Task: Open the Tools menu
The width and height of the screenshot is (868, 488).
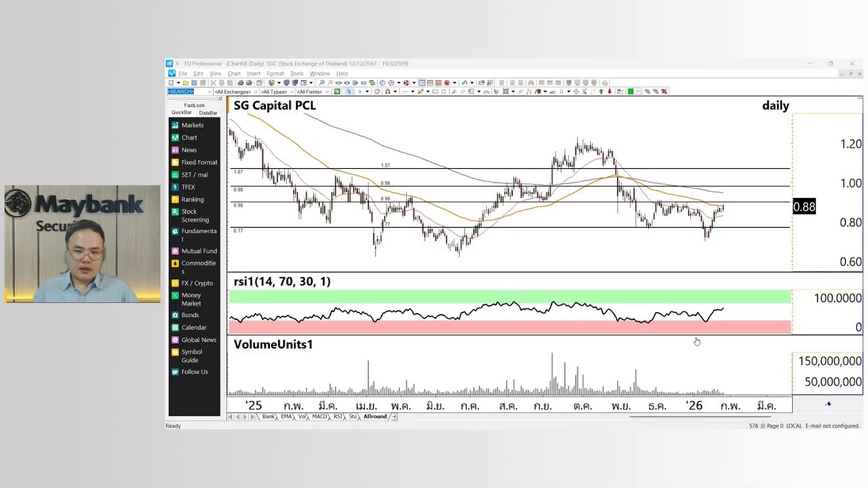Action: pyautogui.click(x=297, y=73)
